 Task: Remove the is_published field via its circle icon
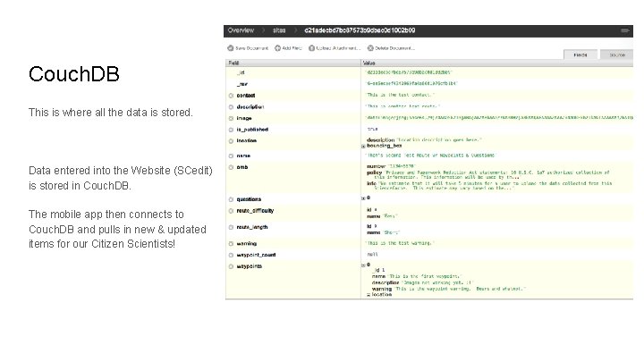click(x=231, y=130)
